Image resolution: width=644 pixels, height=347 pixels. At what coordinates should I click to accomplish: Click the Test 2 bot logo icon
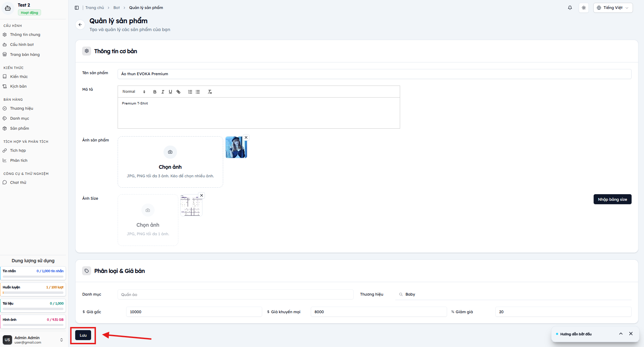coord(8,8)
